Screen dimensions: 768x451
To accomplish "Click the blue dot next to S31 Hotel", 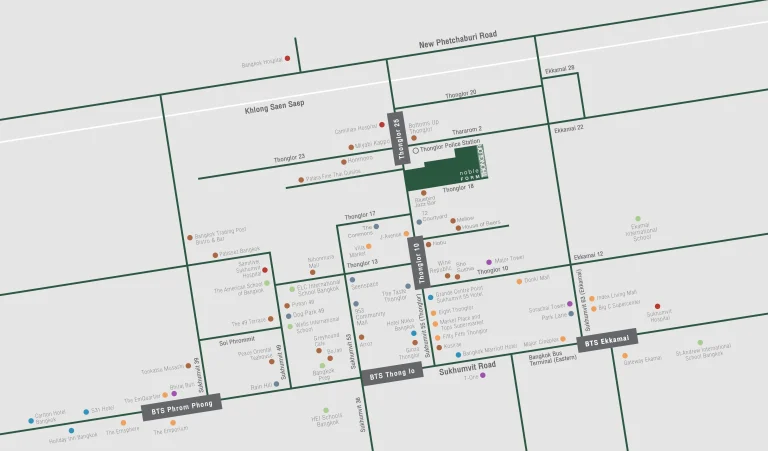I will 86,412.
